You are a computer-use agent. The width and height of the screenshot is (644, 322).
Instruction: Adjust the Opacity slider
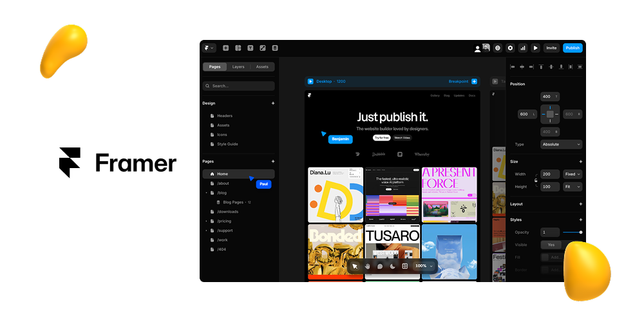click(x=573, y=232)
